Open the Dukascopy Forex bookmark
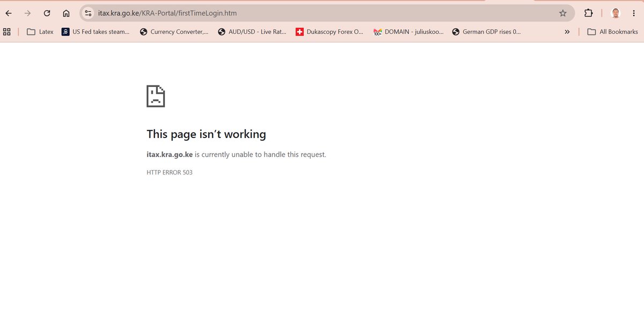This screenshot has height=320, width=644. [330, 32]
